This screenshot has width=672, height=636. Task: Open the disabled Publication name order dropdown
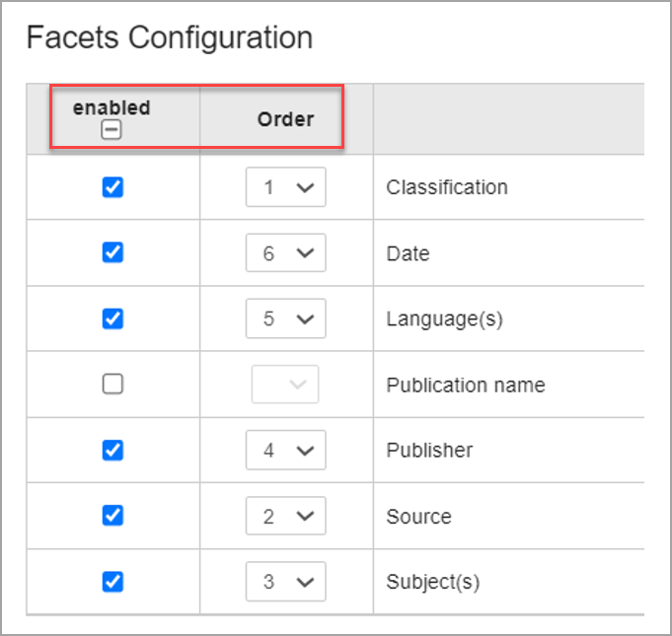coord(285,385)
